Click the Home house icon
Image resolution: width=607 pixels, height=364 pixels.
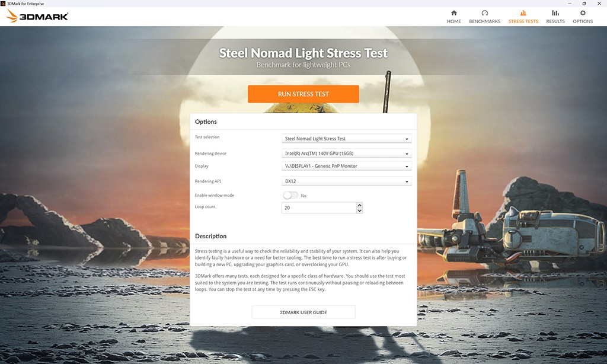pyautogui.click(x=453, y=13)
